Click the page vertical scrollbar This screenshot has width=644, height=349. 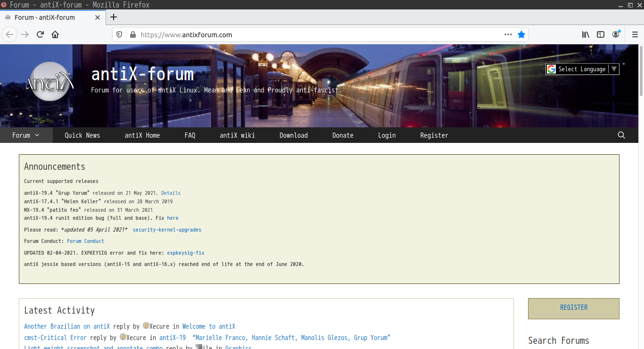pos(641,71)
